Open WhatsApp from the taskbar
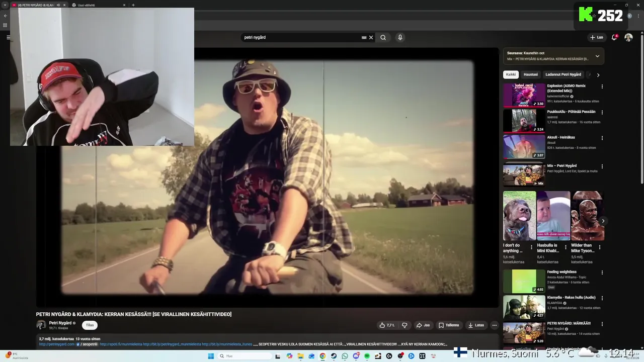This screenshot has width=644, height=362. coord(345,356)
